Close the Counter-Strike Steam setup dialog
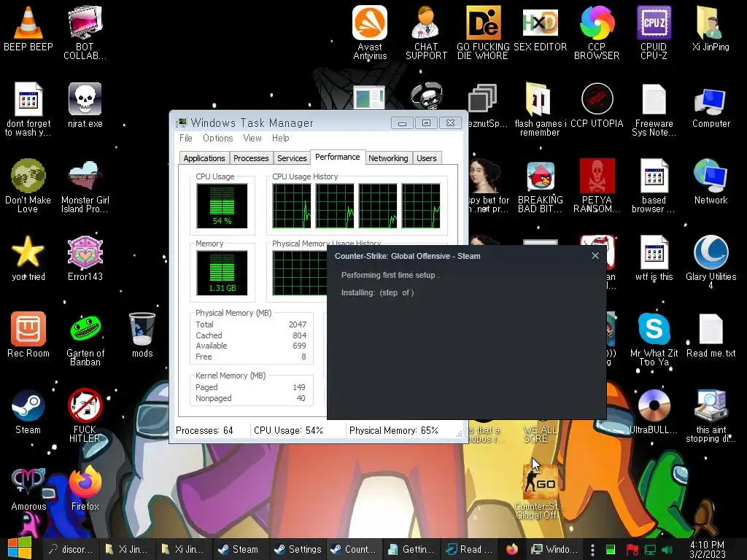This screenshot has width=747, height=560. [x=595, y=256]
